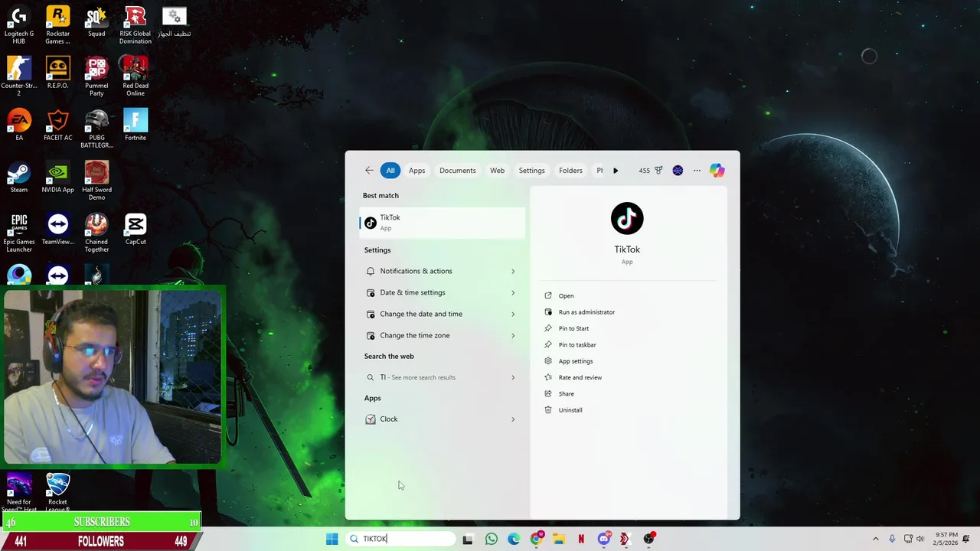
Task: Select the FACEIT AC desktop shortcut
Action: tap(57, 125)
